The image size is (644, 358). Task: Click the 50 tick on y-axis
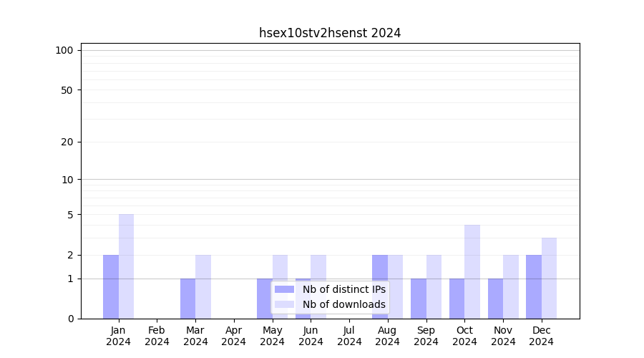[x=67, y=90]
